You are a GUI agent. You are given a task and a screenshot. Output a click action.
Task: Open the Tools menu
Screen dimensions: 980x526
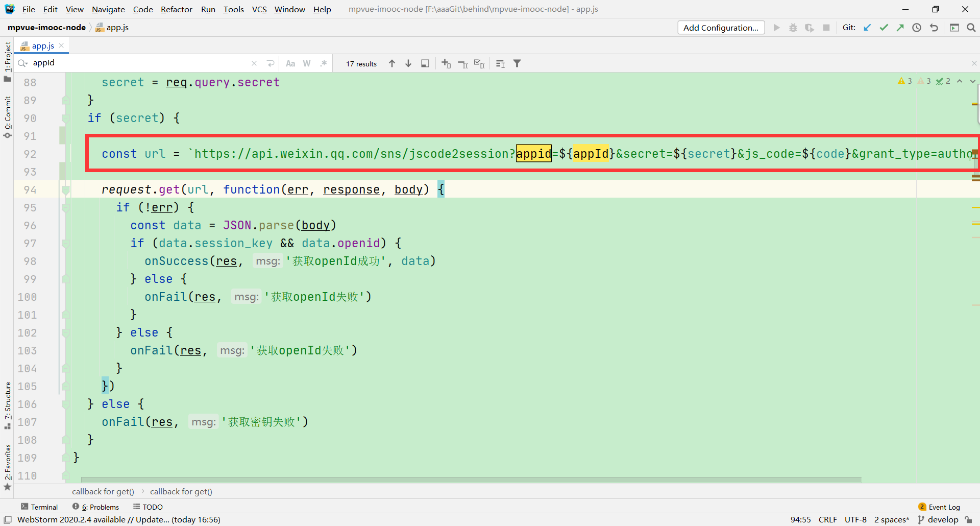pos(233,9)
